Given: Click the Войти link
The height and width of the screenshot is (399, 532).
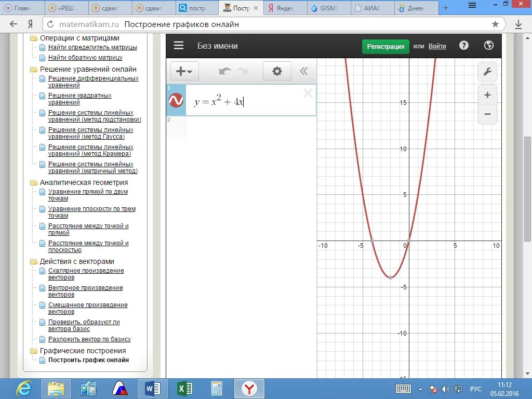Looking at the screenshot, I should coord(437,46).
